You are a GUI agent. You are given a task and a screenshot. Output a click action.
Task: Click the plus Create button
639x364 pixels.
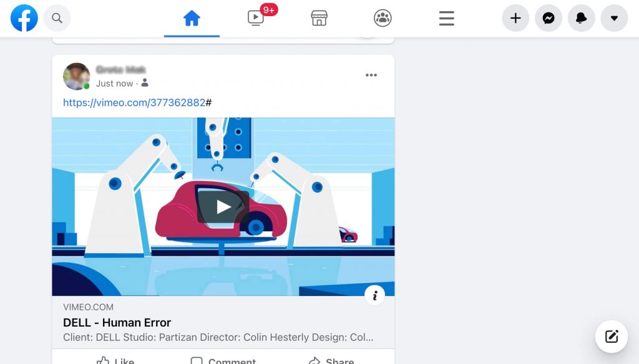[515, 18]
